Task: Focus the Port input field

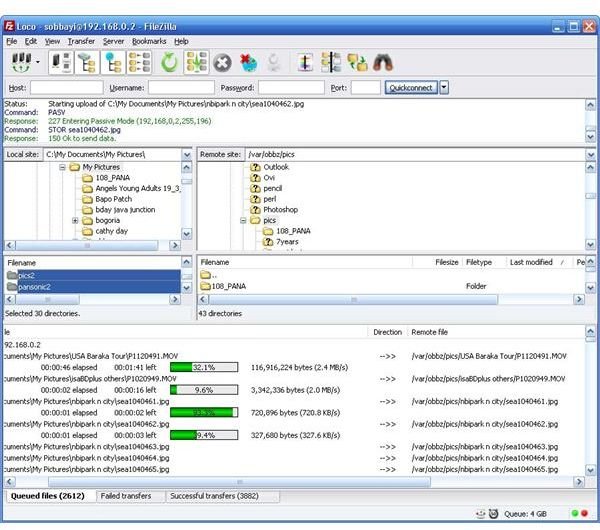Action: (x=365, y=88)
